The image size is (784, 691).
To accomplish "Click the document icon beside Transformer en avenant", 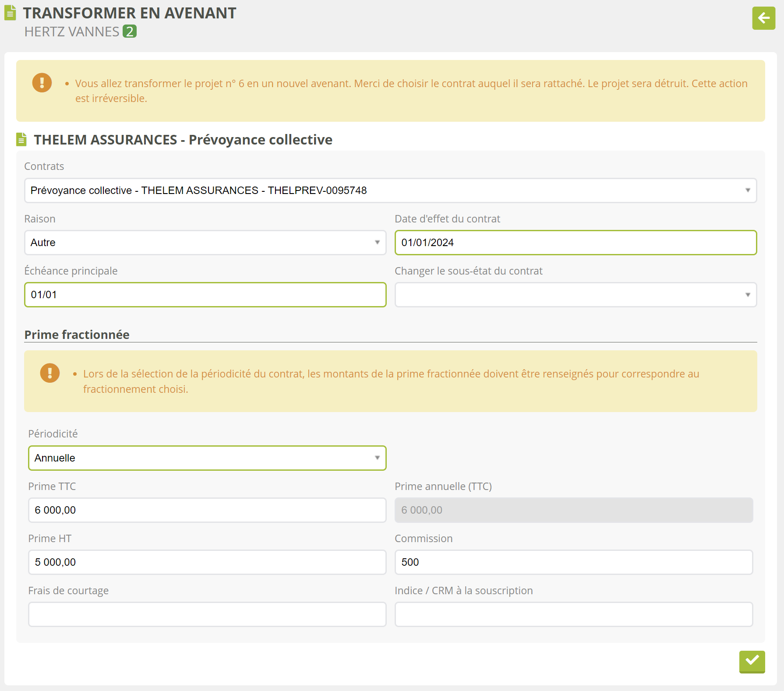I will (x=10, y=13).
